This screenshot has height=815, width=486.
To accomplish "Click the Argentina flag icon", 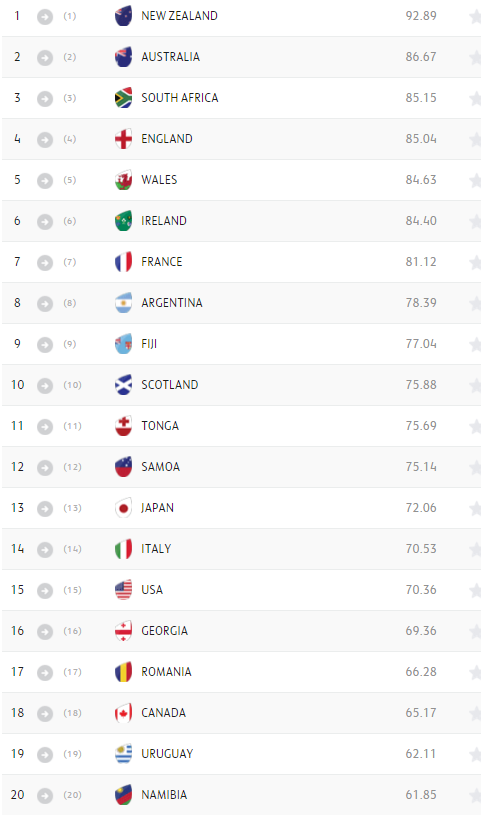I will [x=123, y=303].
